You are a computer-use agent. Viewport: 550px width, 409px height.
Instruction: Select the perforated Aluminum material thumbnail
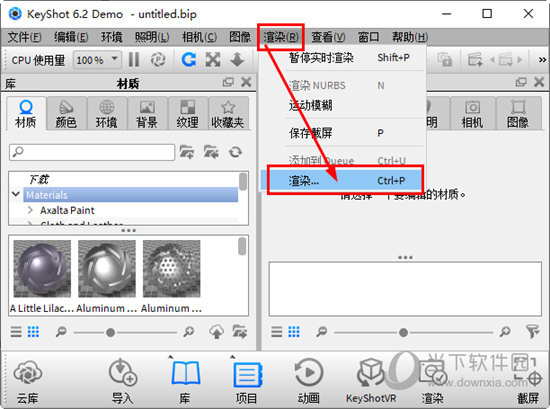click(x=172, y=269)
